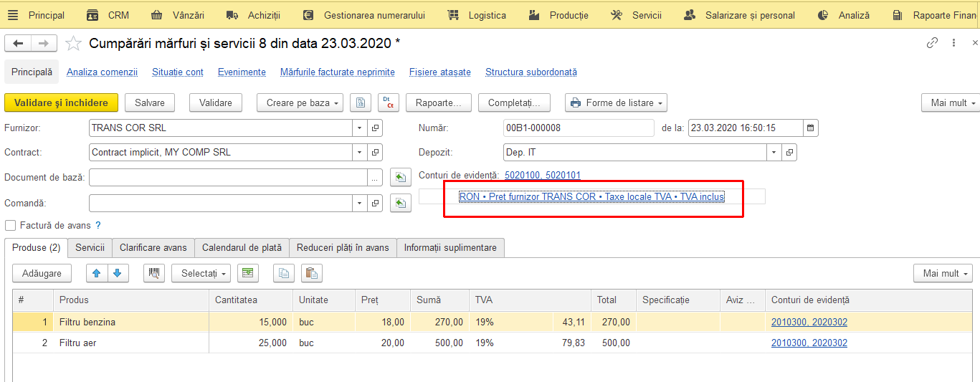Copy rows icon in products toolbar
The image size is (980, 382).
tap(285, 273)
